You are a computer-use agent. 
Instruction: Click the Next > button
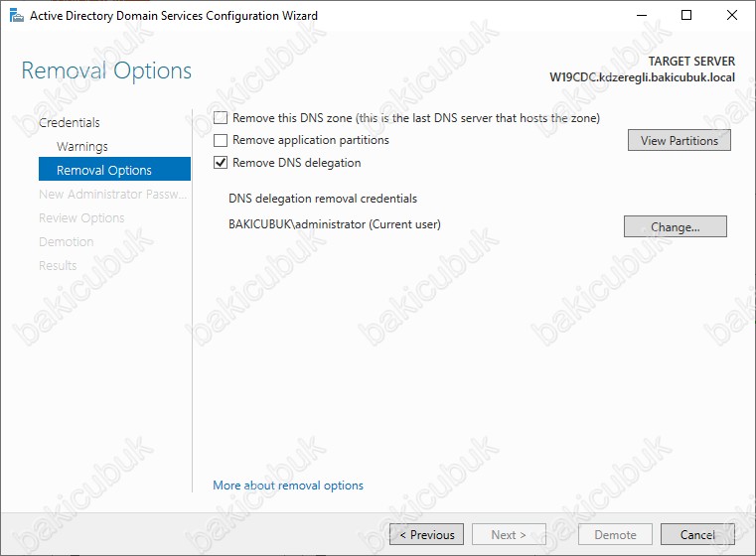coord(509,534)
